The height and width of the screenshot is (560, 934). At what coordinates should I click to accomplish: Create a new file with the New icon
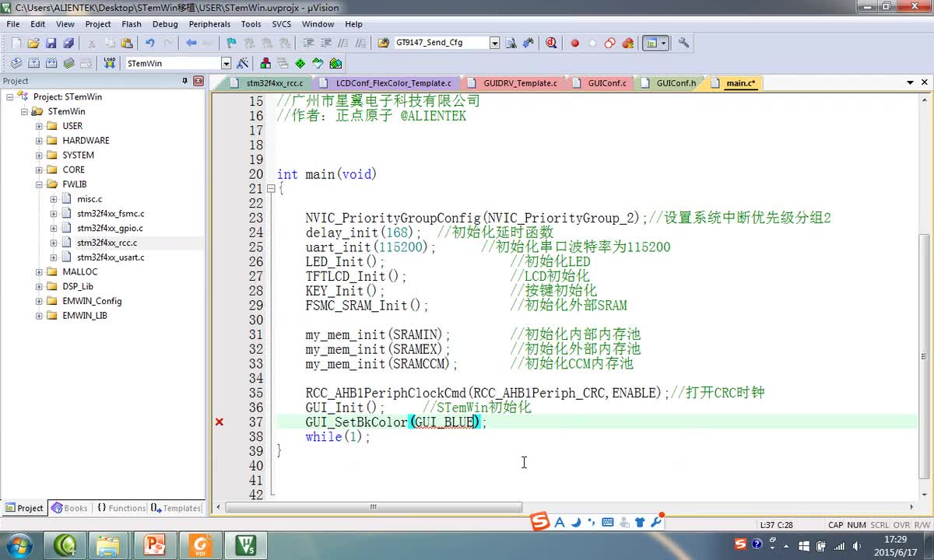(16, 43)
